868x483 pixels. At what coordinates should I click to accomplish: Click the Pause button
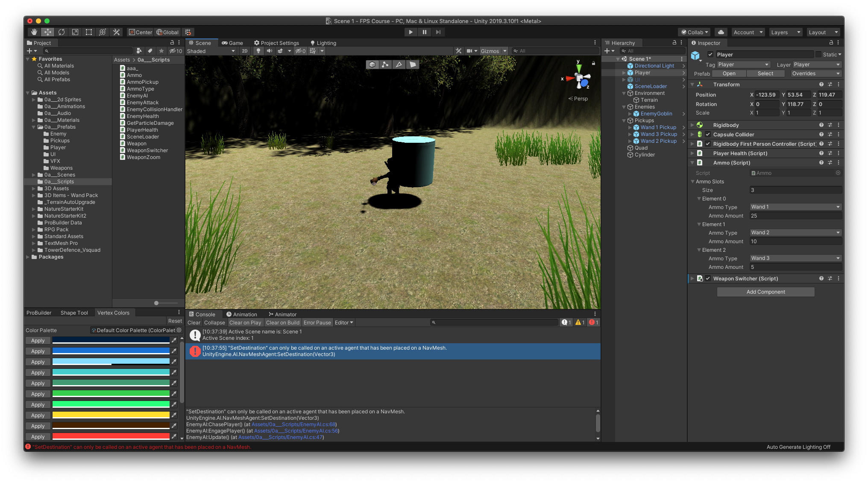pos(424,32)
